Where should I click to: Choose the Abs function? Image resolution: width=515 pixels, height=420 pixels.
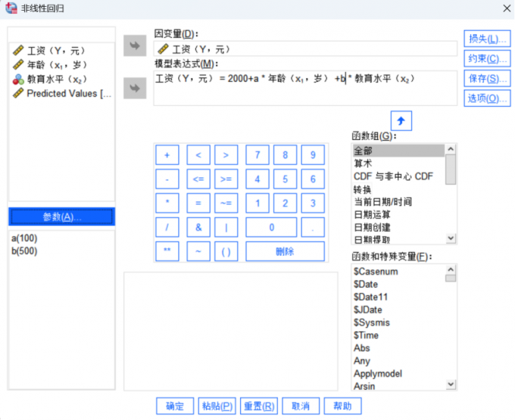pos(398,348)
